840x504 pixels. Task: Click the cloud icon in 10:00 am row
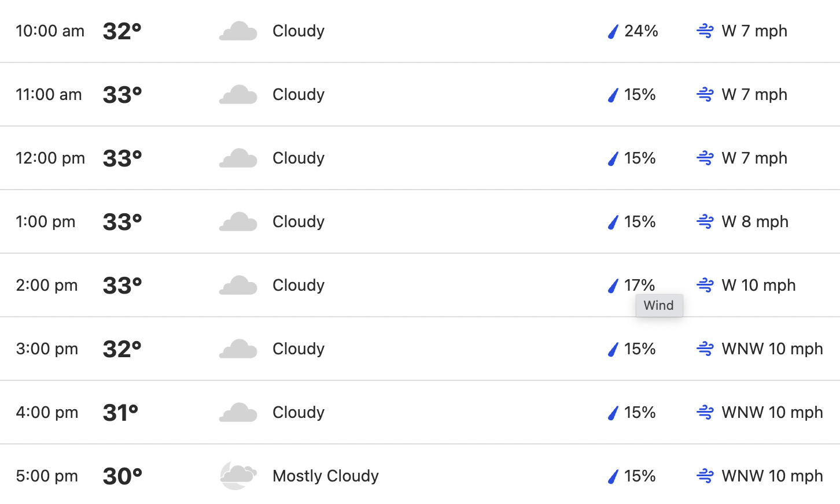pos(238,31)
